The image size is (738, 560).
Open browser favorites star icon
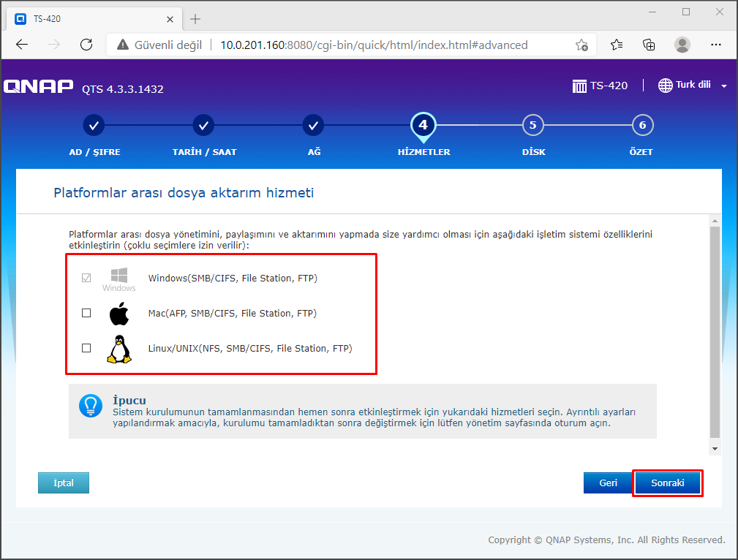pos(616,45)
